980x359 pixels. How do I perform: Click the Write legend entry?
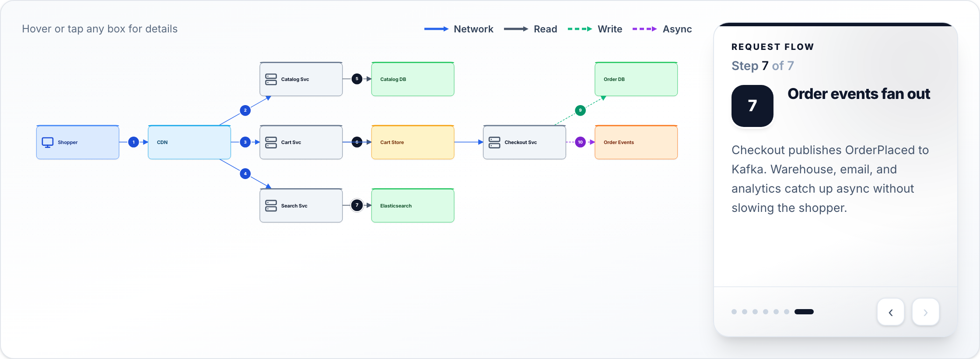(x=595, y=29)
